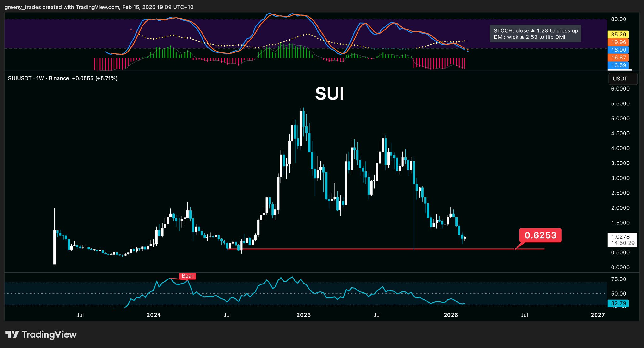Click the red 0.6253 price callout
The width and height of the screenshot is (644, 348).
pyautogui.click(x=540, y=235)
